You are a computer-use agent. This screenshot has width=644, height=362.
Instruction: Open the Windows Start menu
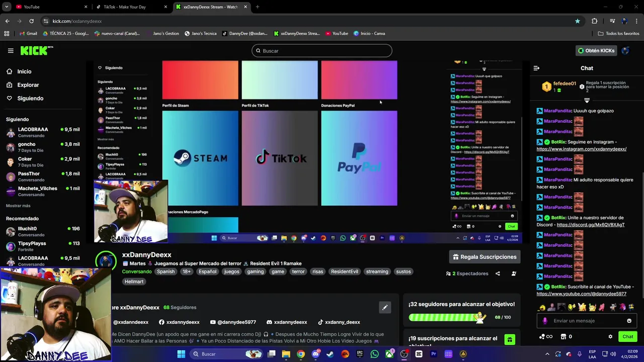click(181, 354)
